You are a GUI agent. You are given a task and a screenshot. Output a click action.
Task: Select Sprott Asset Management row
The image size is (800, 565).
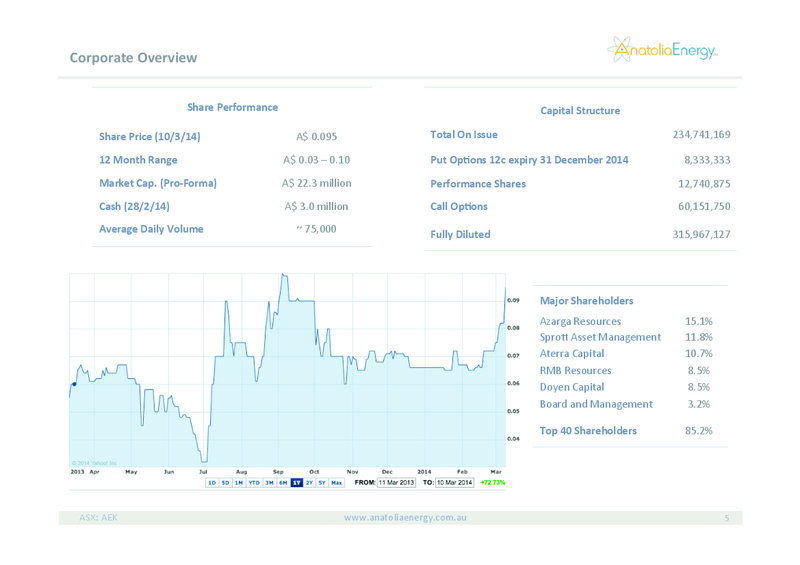[x=626, y=337]
